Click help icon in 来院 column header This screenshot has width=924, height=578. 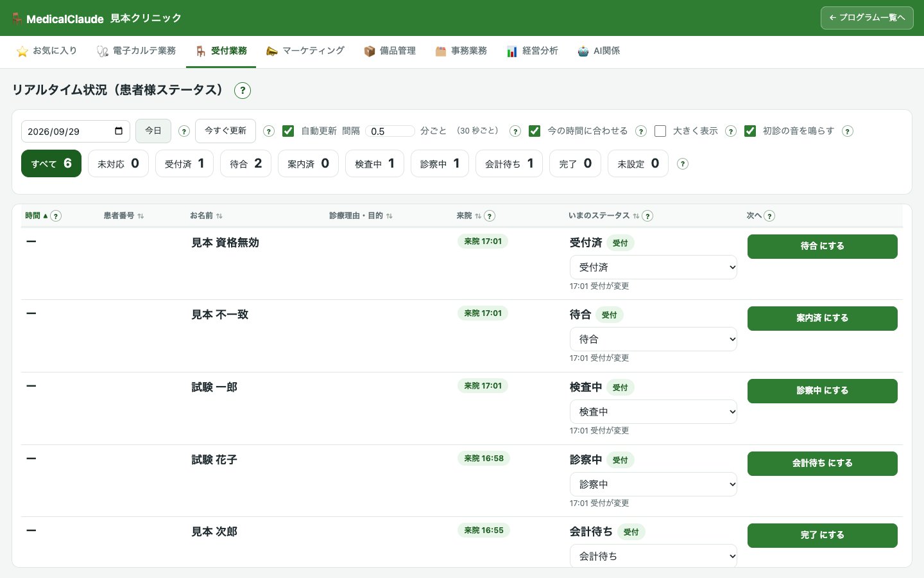pyautogui.click(x=490, y=216)
